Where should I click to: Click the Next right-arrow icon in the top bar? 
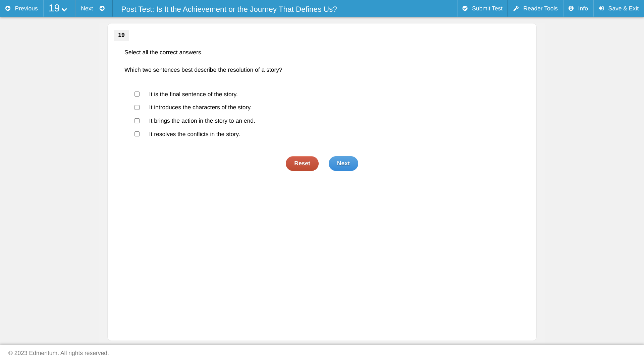(102, 8)
